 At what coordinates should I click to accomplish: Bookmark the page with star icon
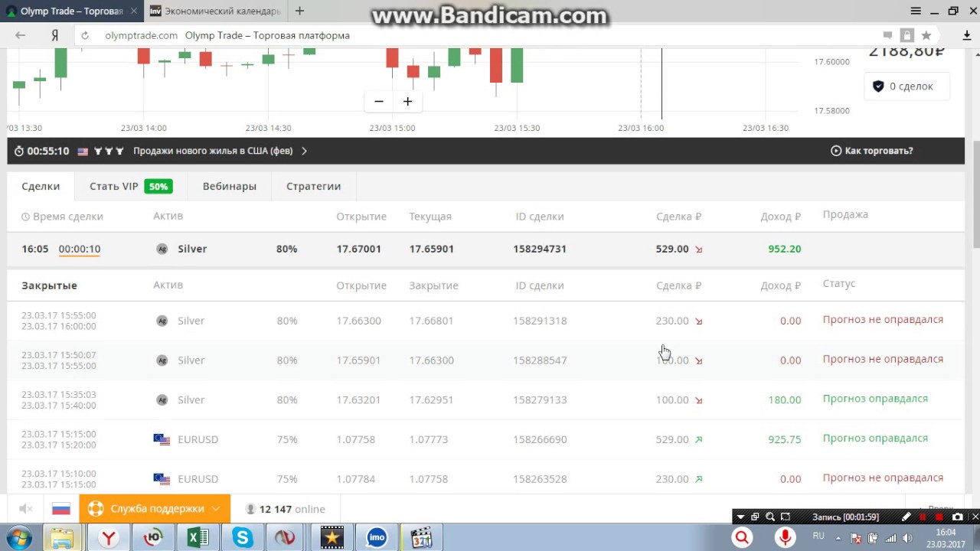pos(926,35)
